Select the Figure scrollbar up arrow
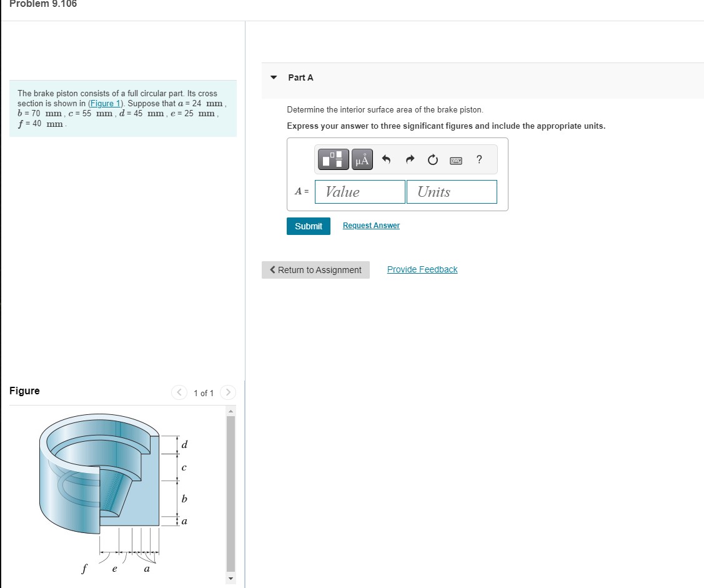 [231, 410]
